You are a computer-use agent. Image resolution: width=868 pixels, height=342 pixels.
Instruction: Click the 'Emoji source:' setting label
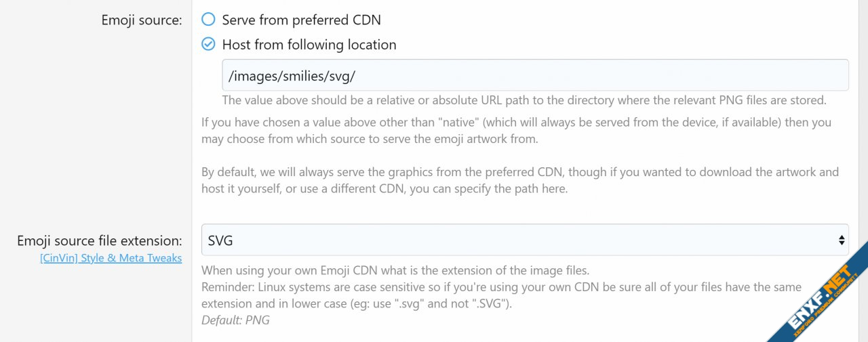[142, 20]
